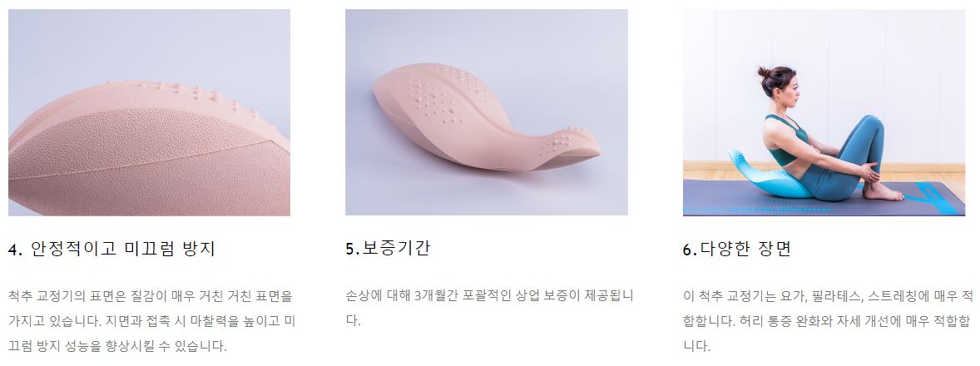Click the heading '6.다양한 장면'
The height and width of the screenshot is (366, 980).
(x=737, y=249)
